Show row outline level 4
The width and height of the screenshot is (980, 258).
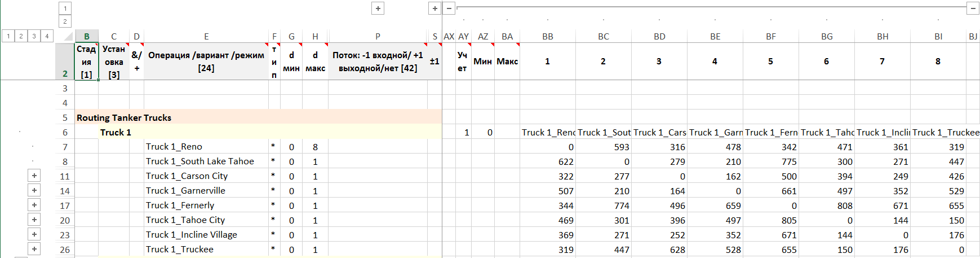tap(47, 36)
